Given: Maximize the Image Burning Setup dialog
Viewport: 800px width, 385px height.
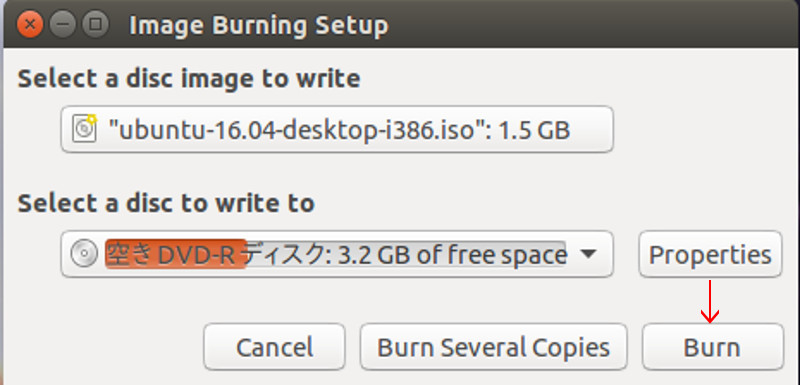Looking at the screenshot, I should point(95,24).
